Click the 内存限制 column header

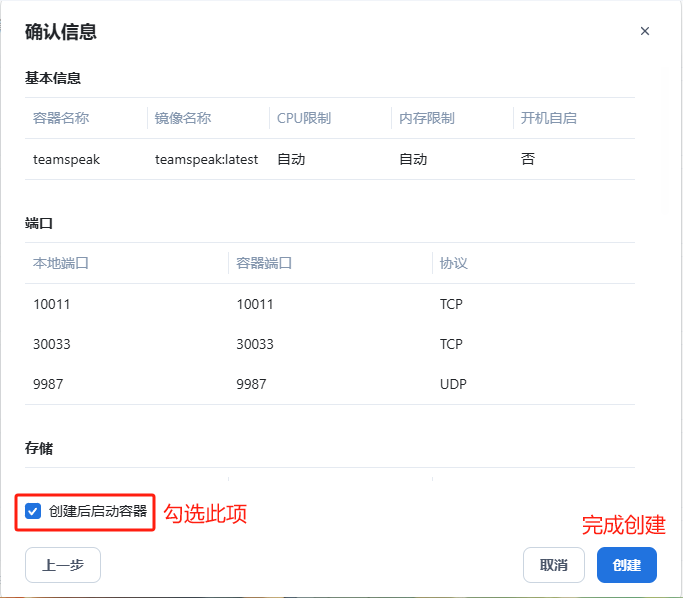(x=427, y=118)
